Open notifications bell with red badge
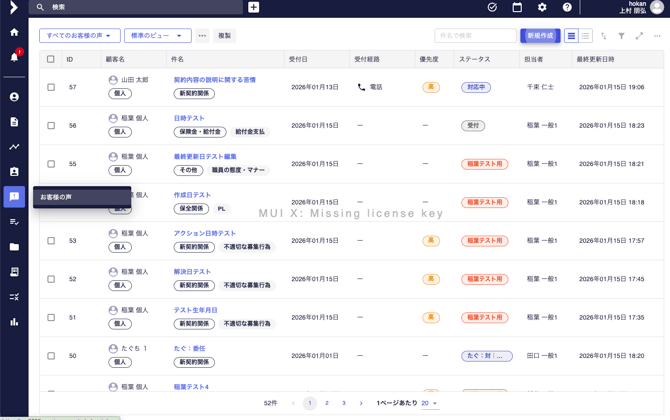This screenshot has height=420, width=670. pos(14,57)
